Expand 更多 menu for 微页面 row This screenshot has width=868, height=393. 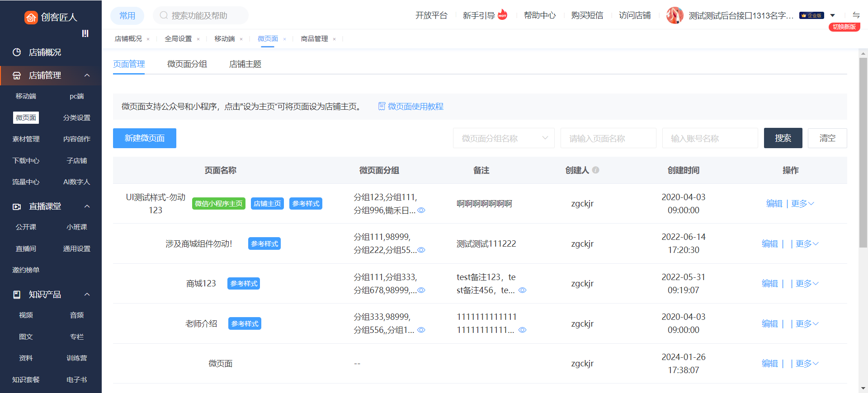(x=807, y=364)
